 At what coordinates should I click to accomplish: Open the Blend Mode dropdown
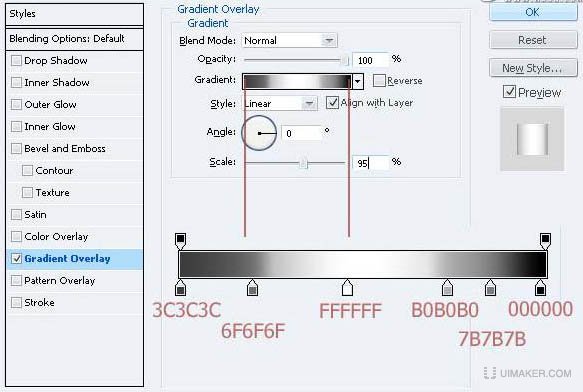click(289, 41)
